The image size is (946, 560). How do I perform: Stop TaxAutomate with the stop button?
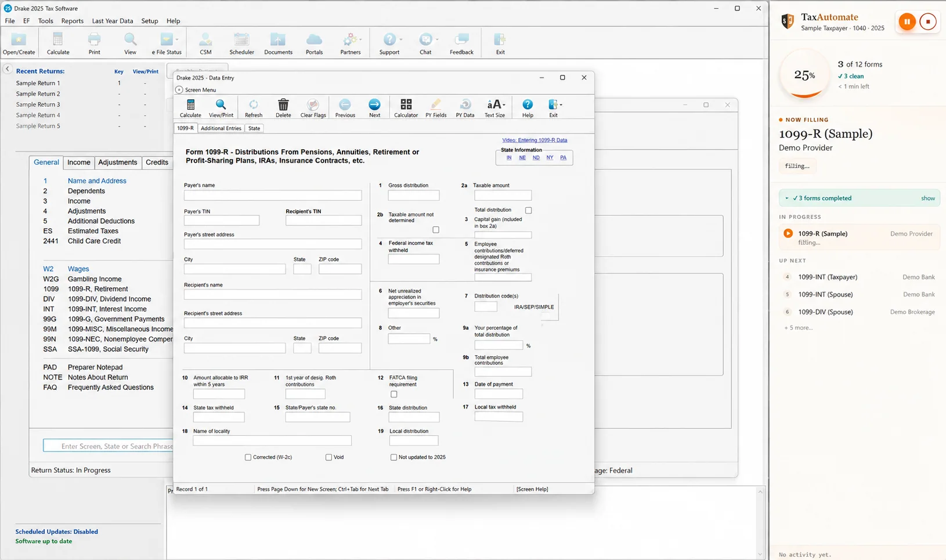(928, 21)
